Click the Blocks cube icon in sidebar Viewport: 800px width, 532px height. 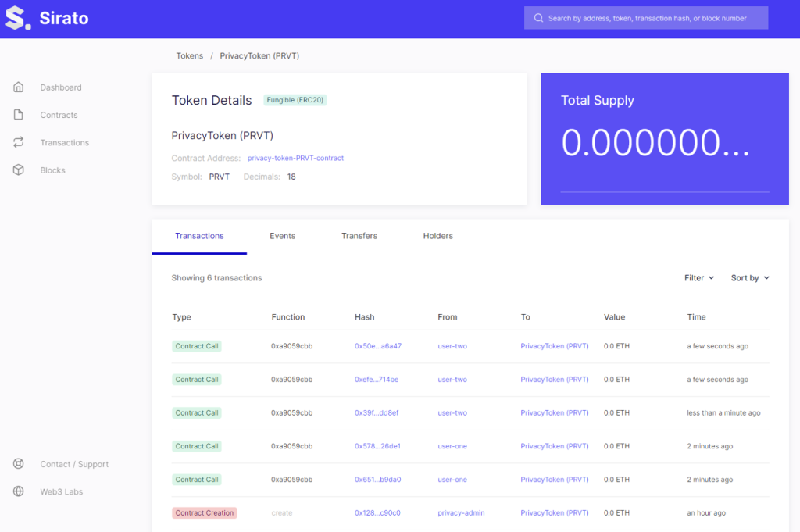[x=19, y=170]
